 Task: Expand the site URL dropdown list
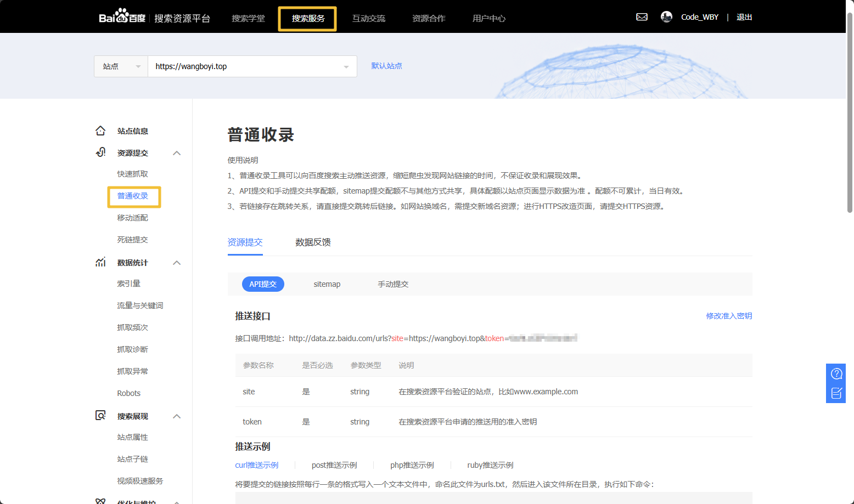tap(346, 67)
